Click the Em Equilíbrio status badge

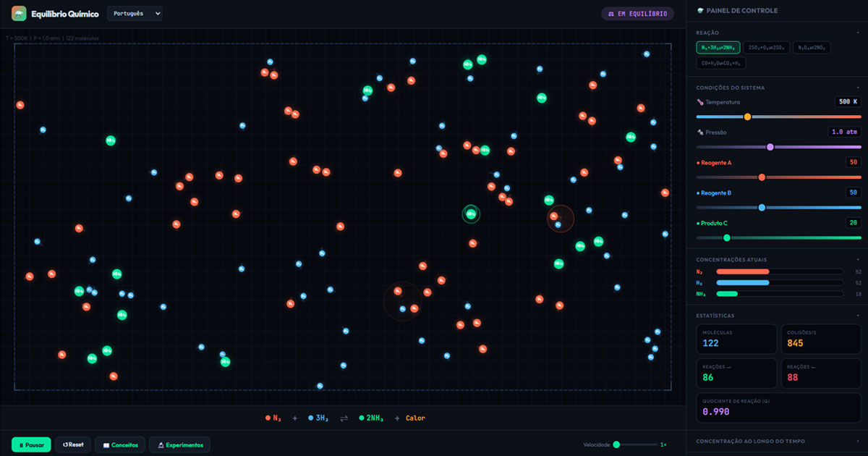pyautogui.click(x=637, y=14)
